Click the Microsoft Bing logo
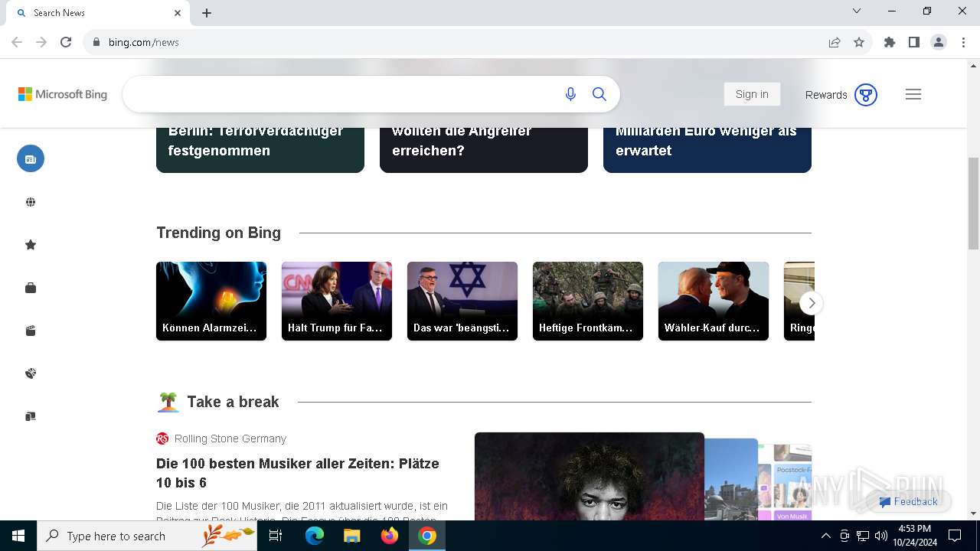The image size is (980, 551). [63, 94]
